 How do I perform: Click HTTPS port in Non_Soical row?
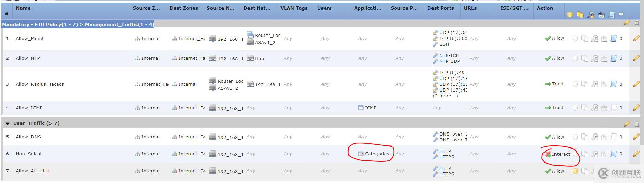443,157
